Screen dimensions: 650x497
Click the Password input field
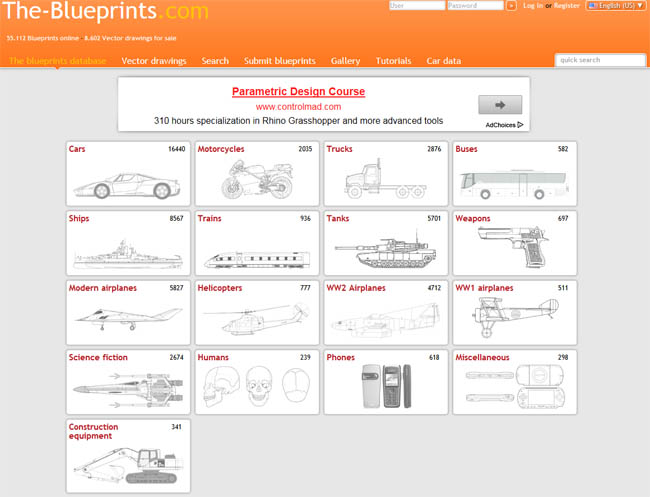point(475,5)
